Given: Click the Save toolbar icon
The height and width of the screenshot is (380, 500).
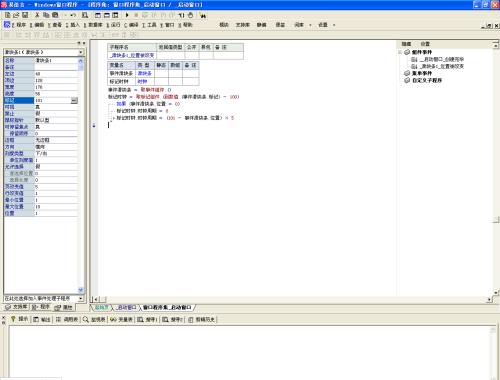Looking at the screenshot, I should click(x=25, y=15).
